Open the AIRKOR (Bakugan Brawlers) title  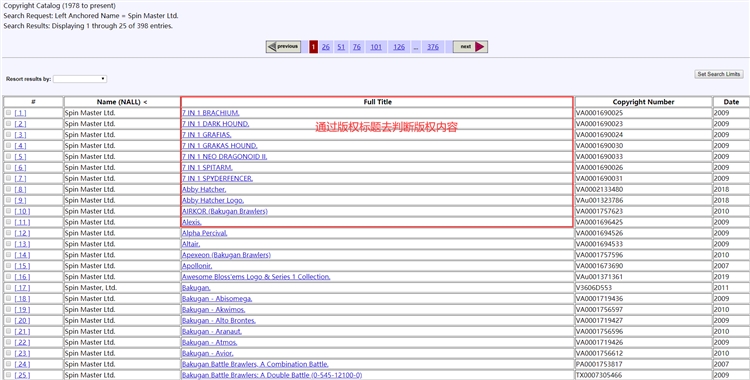(225, 211)
